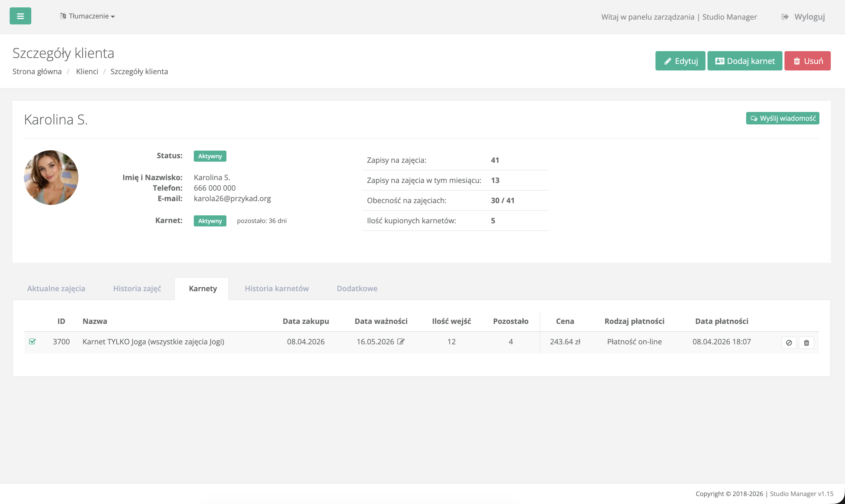
Task: Click the red Usuń button
Action: (807, 61)
